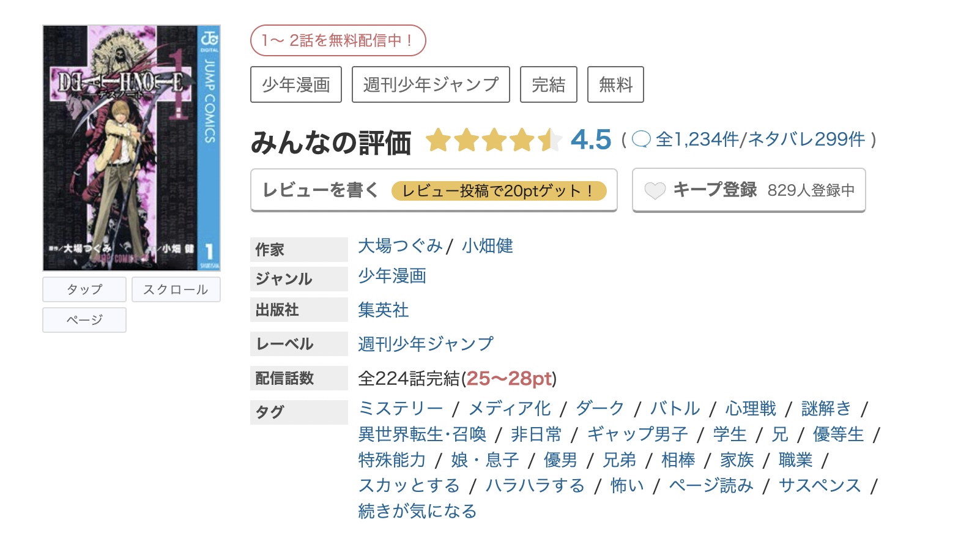The image size is (980, 536).
Task: Click the 無料 badge
Action: pos(615,84)
